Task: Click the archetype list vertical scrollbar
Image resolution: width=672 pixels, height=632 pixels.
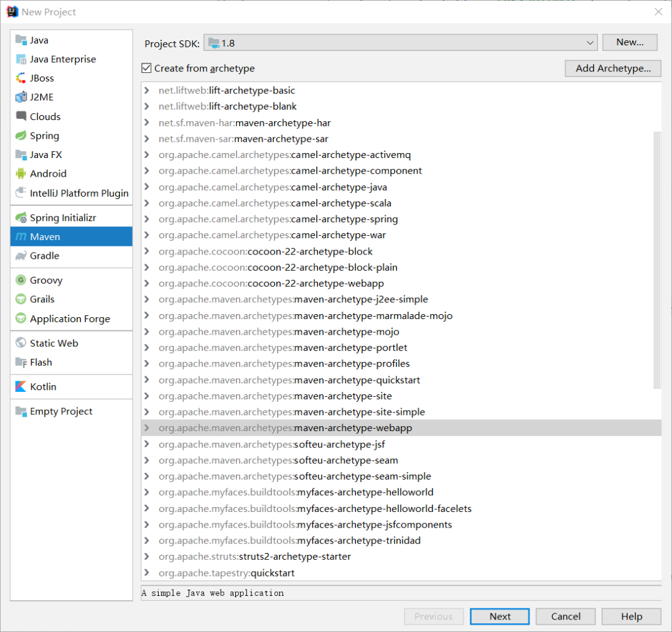Action: 657,260
